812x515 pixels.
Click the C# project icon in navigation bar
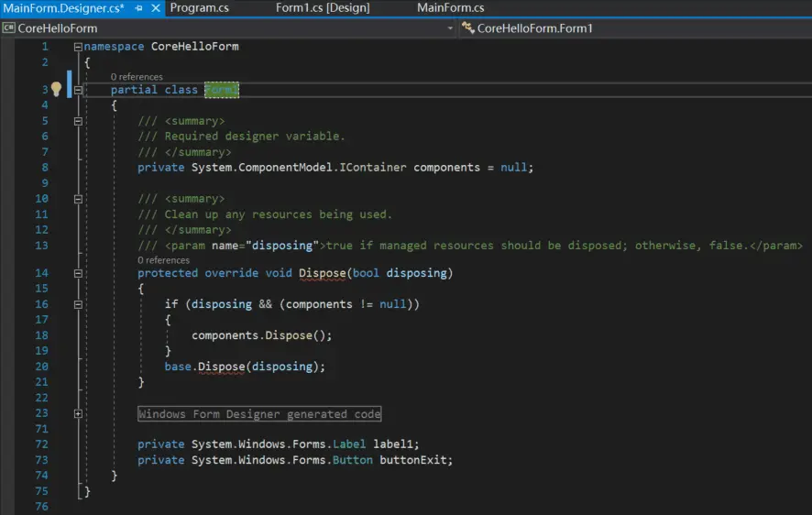click(x=9, y=28)
